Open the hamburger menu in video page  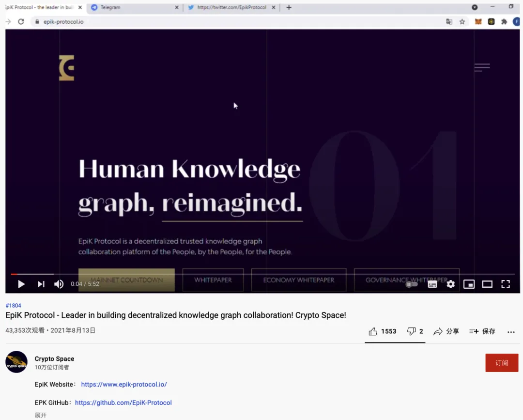pos(482,67)
